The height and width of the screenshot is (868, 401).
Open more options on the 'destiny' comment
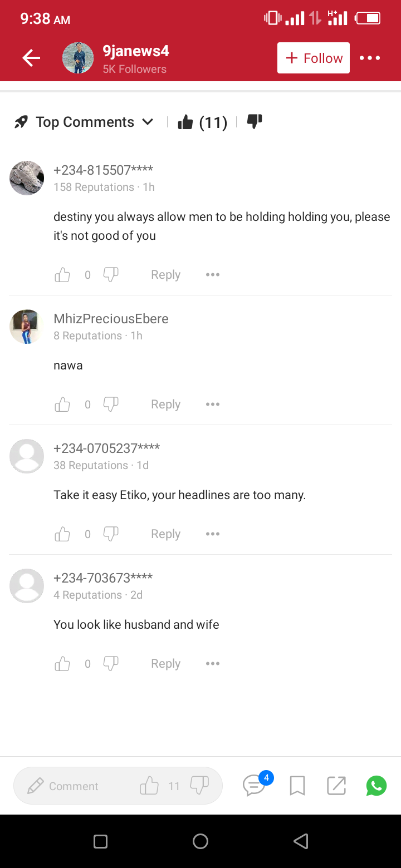click(x=213, y=275)
